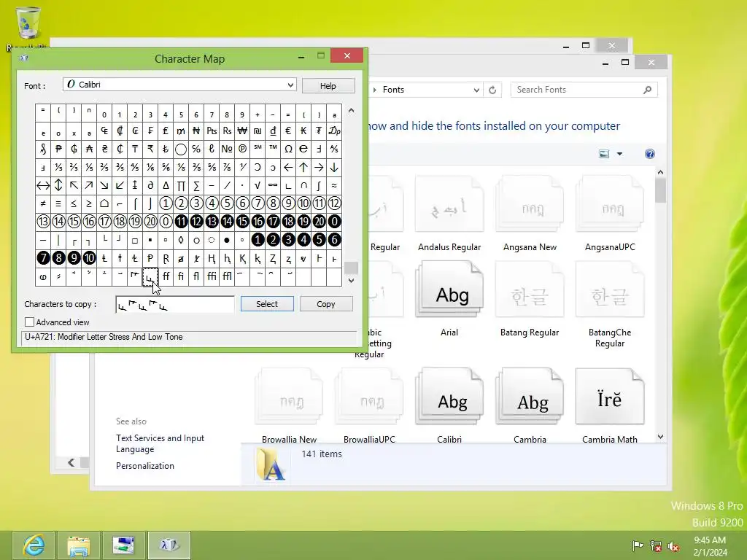Select the summation sigma character
This screenshot has width=747, height=560.
click(x=196, y=185)
